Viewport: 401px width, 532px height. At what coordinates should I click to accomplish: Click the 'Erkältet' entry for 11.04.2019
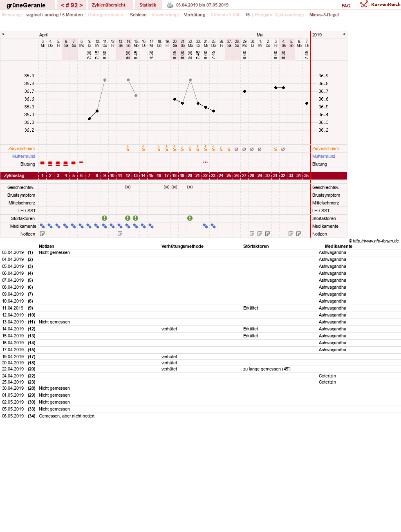251,308
